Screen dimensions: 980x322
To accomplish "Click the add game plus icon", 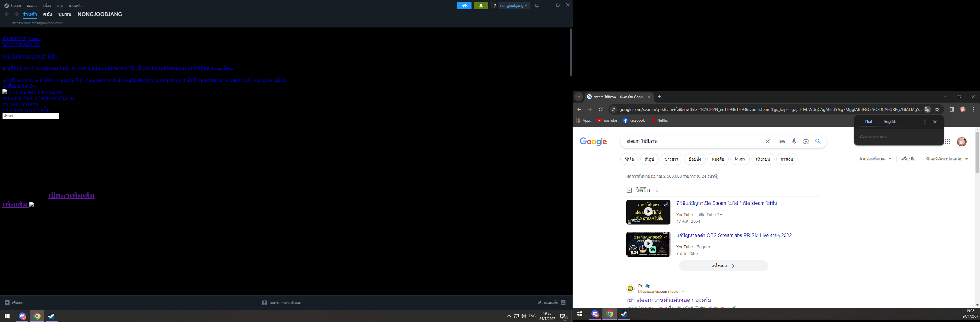I will pyautogui.click(x=7, y=303).
